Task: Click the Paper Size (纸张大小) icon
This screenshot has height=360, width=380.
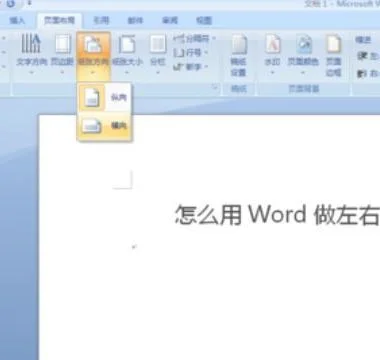Action: 127,44
